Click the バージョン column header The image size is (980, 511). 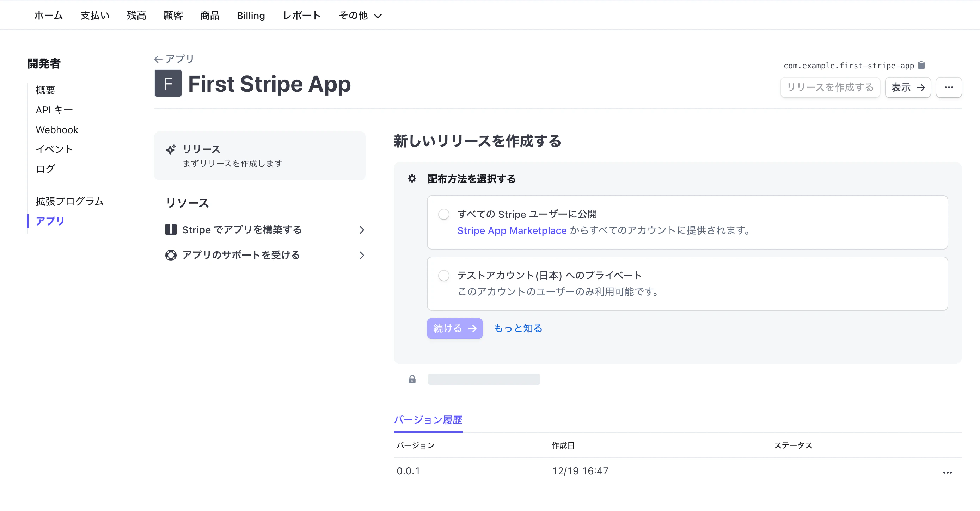[x=415, y=445]
